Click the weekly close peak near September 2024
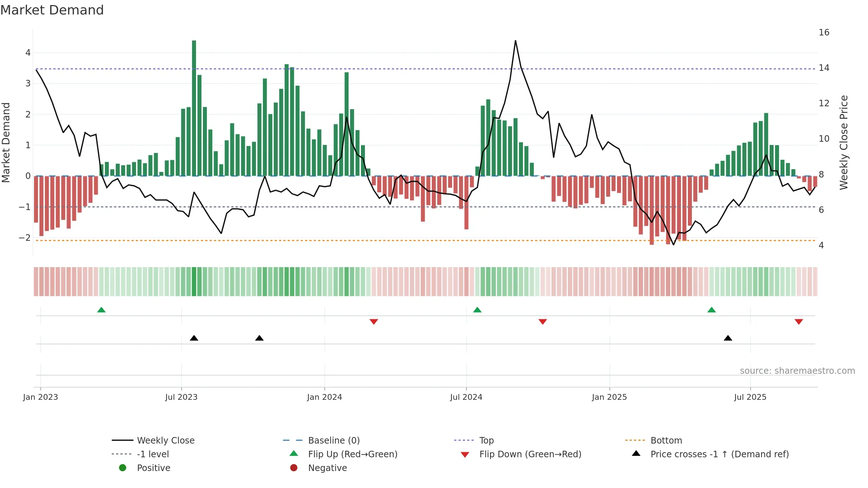 click(x=515, y=41)
